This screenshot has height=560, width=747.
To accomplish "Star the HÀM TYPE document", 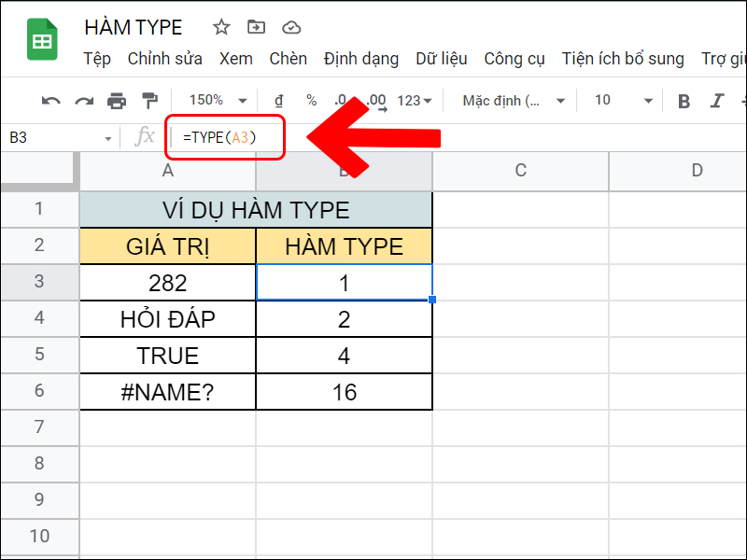I will pos(221,27).
